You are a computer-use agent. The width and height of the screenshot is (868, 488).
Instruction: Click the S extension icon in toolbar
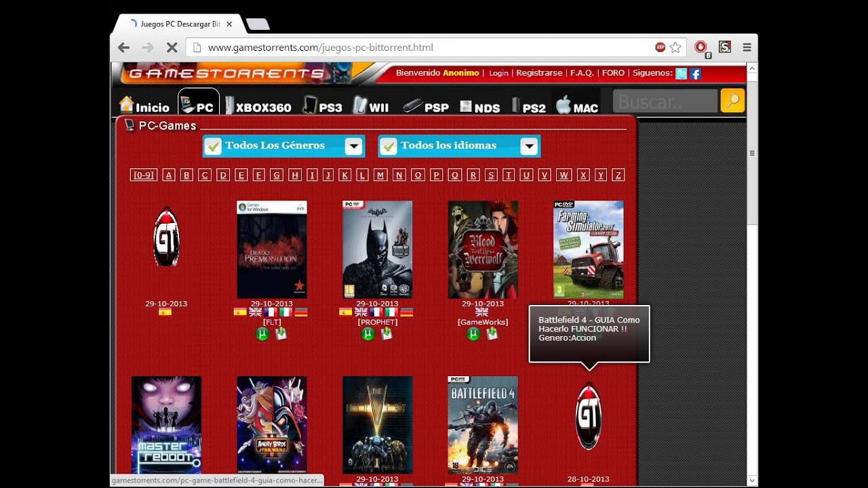click(x=725, y=47)
